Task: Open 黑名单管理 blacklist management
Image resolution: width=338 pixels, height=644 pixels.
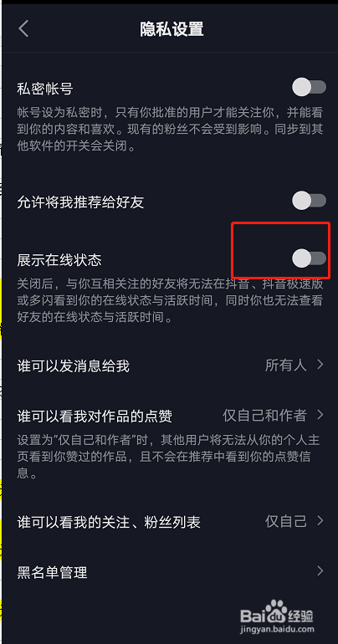Action: click(171, 572)
